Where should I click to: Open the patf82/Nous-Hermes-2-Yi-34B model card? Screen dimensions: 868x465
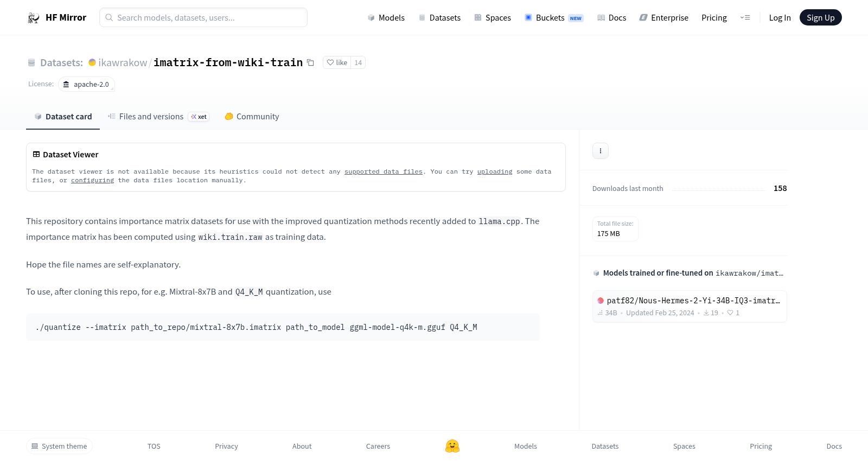point(690,307)
